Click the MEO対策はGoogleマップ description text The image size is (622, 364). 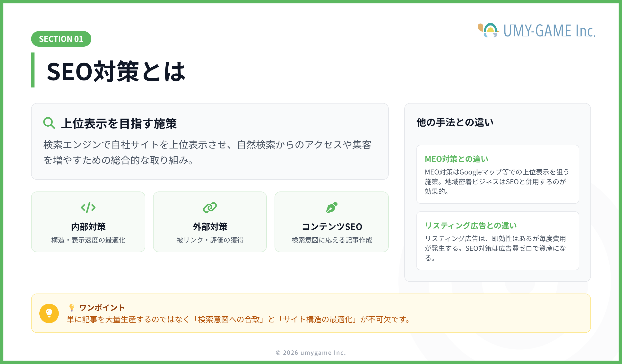(x=497, y=182)
